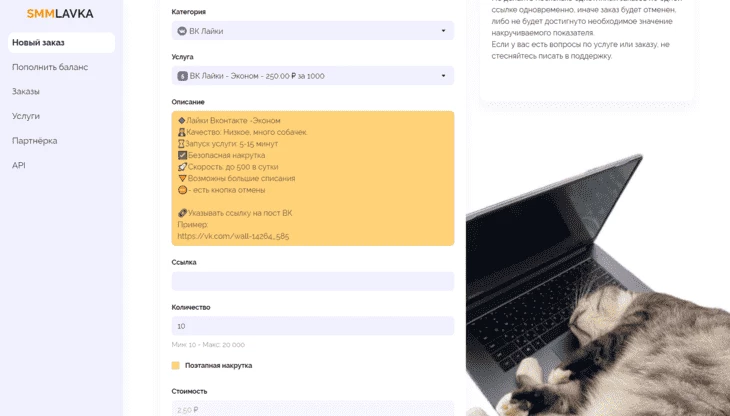Click the hourglass icon beside Запуск услуги

click(x=181, y=143)
